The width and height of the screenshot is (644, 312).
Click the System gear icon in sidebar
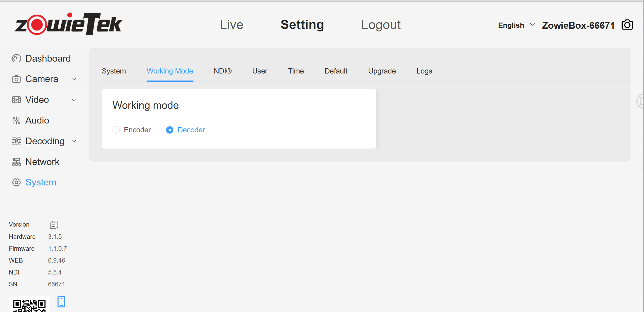click(x=16, y=182)
